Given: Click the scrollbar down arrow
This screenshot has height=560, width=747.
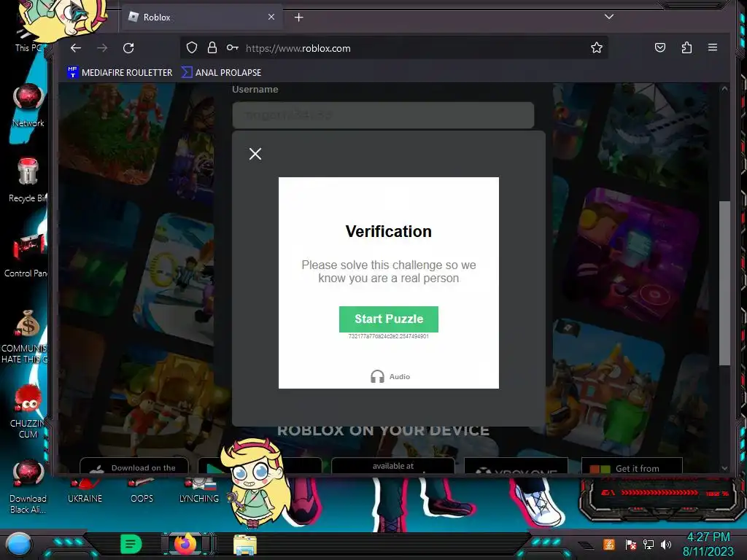Looking at the screenshot, I should [x=724, y=468].
